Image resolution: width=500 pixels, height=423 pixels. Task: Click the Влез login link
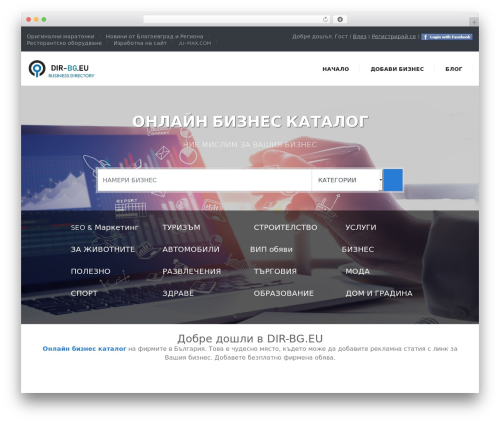tap(359, 36)
